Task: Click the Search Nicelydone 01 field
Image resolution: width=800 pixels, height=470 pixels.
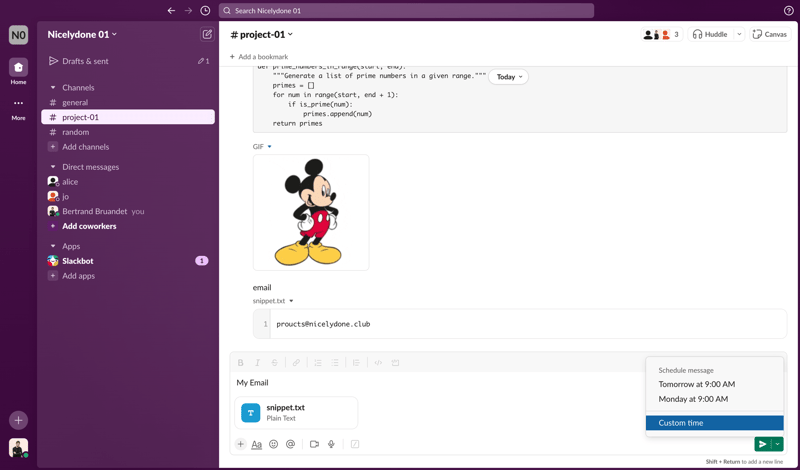Action: point(406,11)
